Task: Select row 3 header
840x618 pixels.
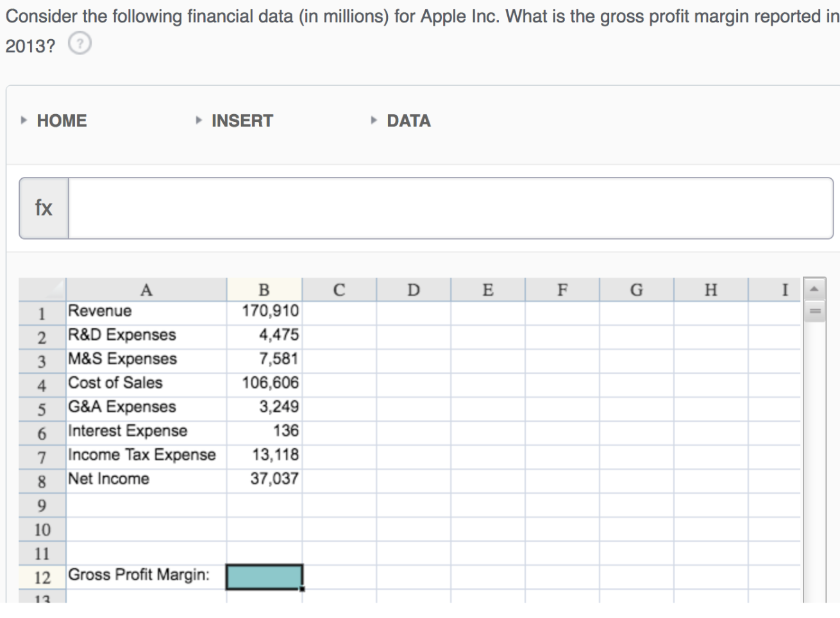Action: click(42, 361)
